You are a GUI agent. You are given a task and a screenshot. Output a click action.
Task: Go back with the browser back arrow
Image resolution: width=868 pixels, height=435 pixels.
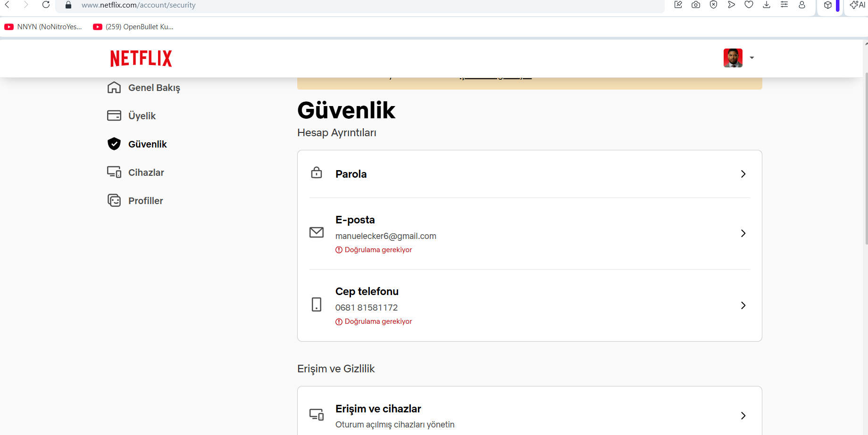[x=8, y=5]
